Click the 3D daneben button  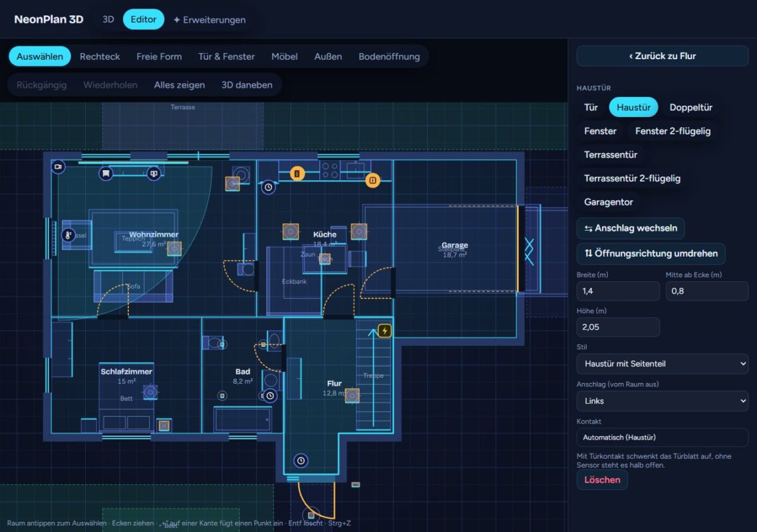pyautogui.click(x=247, y=85)
